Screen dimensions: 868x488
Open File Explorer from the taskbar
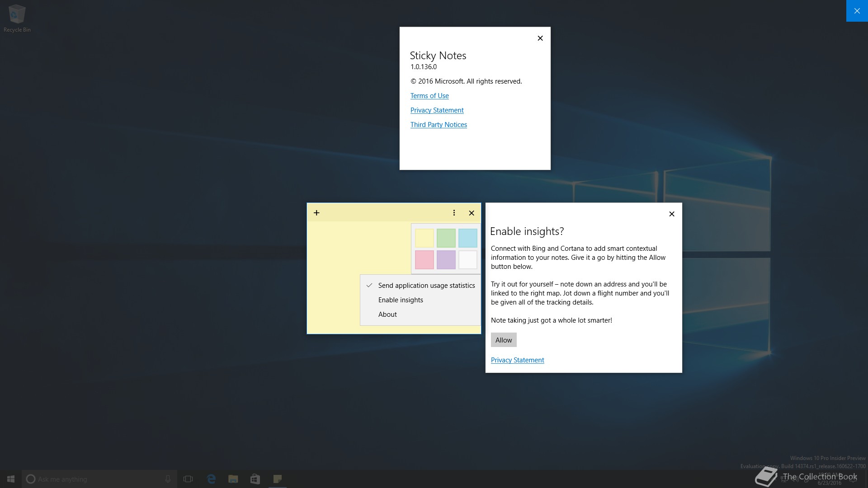click(233, 479)
